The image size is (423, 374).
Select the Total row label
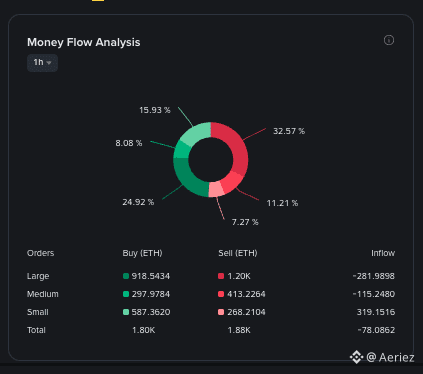coord(36,330)
